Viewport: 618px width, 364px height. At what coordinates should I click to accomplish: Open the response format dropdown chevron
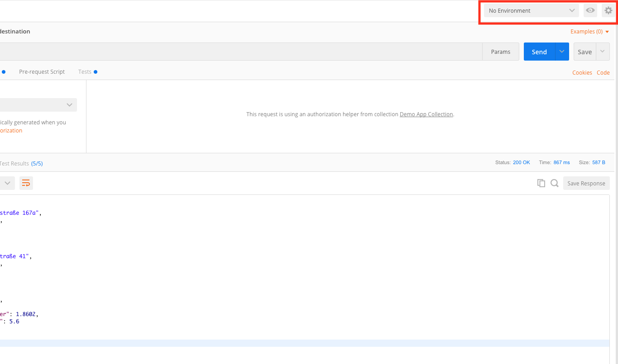click(8, 183)
